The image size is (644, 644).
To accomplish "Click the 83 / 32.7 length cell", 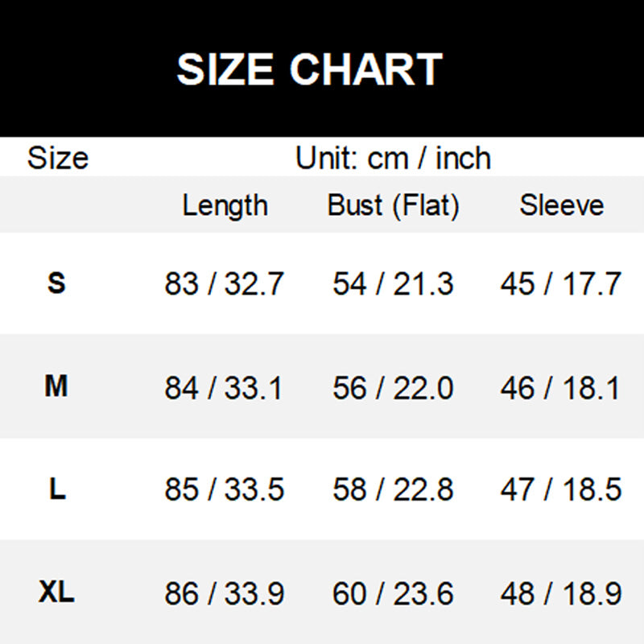I will (x=225, y=284).
